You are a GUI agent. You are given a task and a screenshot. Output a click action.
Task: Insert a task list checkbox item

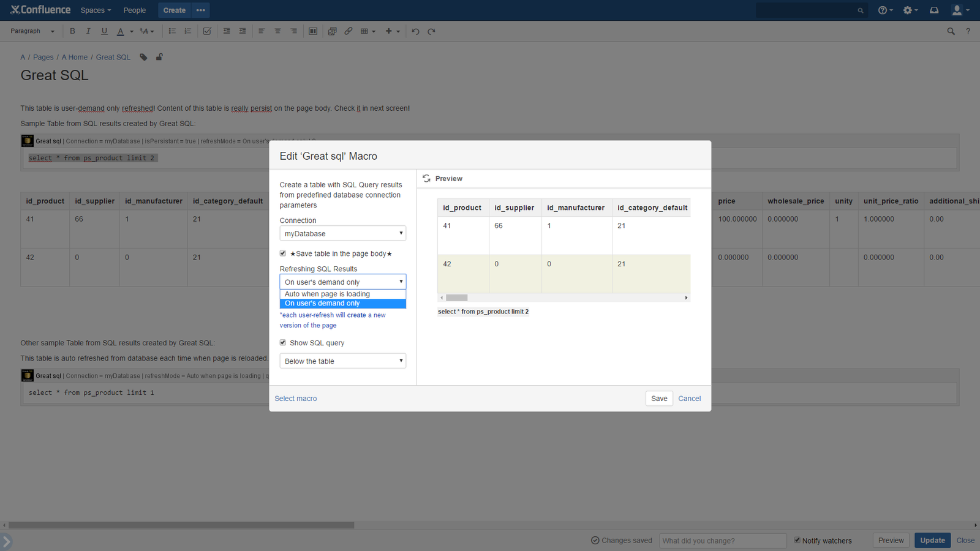click(x=207, y=31)
